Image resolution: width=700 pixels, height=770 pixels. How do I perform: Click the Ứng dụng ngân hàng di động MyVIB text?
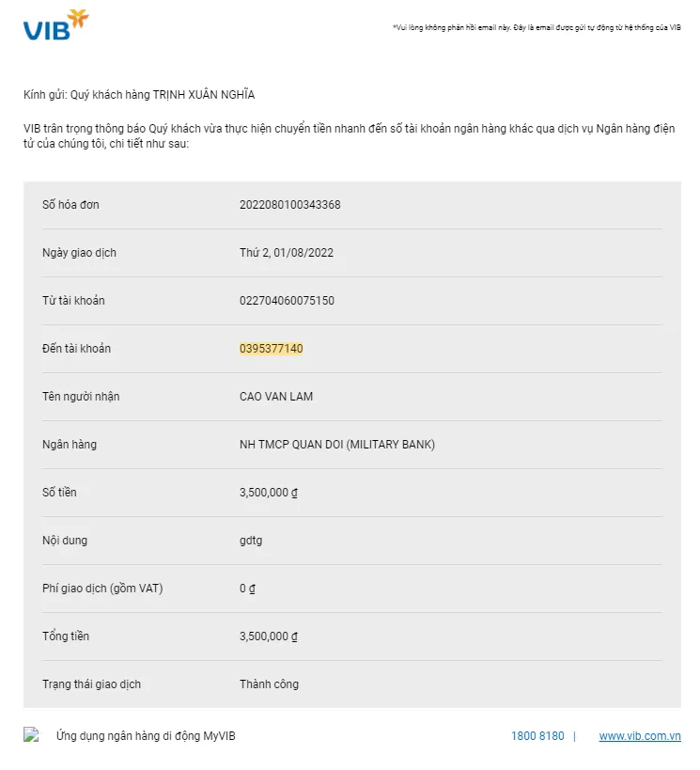146,736
